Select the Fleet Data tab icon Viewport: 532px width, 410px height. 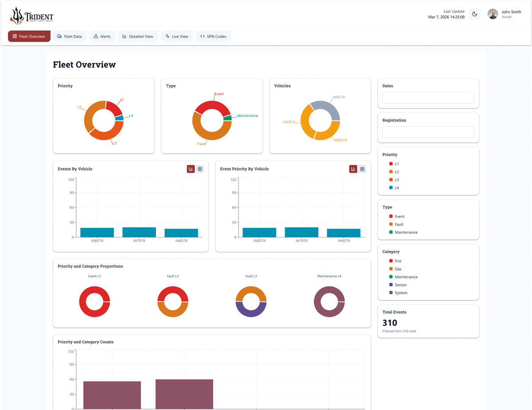pyautogui.click(x=59, y=36)
